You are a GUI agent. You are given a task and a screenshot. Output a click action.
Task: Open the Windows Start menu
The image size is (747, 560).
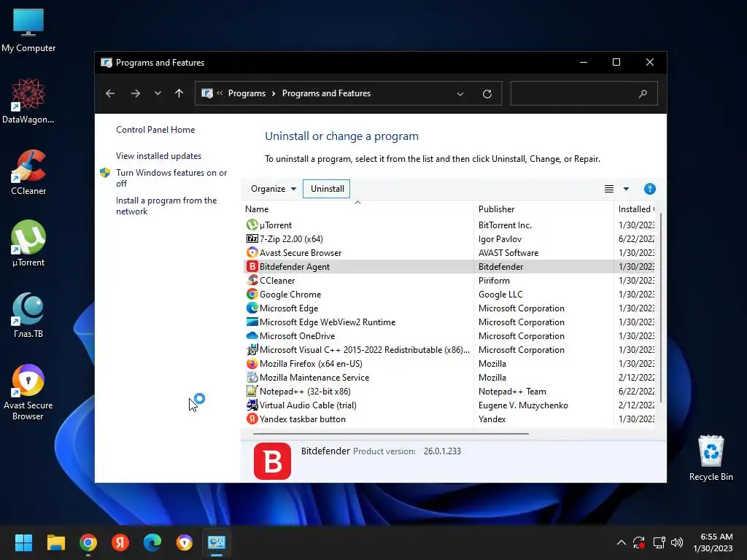(23, 542)
